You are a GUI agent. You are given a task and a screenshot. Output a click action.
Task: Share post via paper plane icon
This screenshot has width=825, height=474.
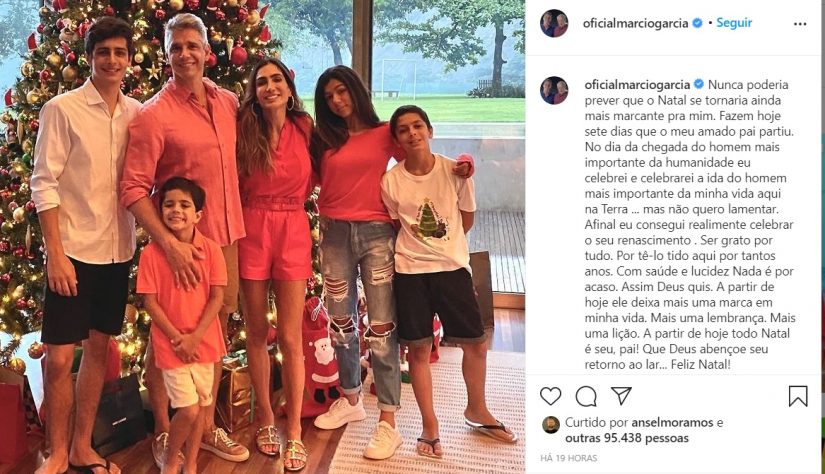(x=621, y=396)
